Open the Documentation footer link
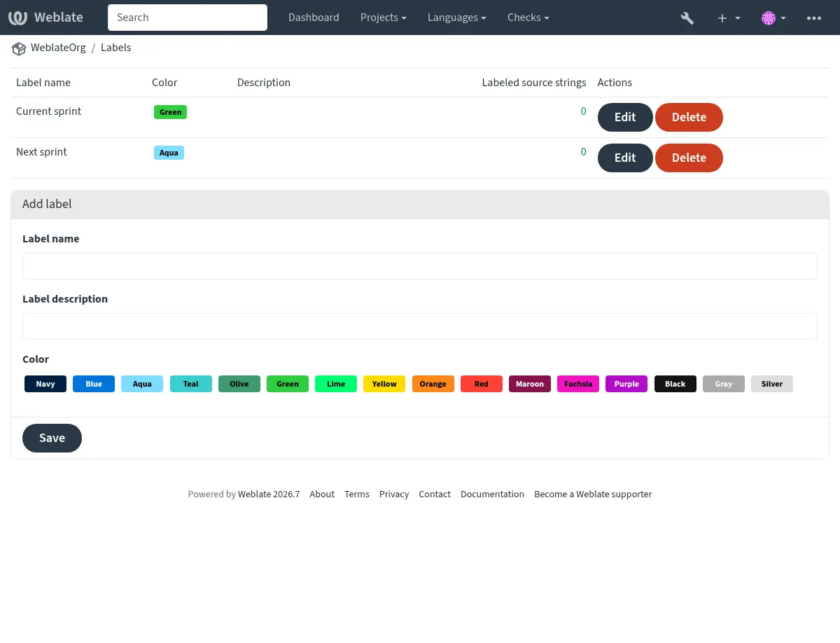This screenshot has height=643, width=840. tap(492, 494)
